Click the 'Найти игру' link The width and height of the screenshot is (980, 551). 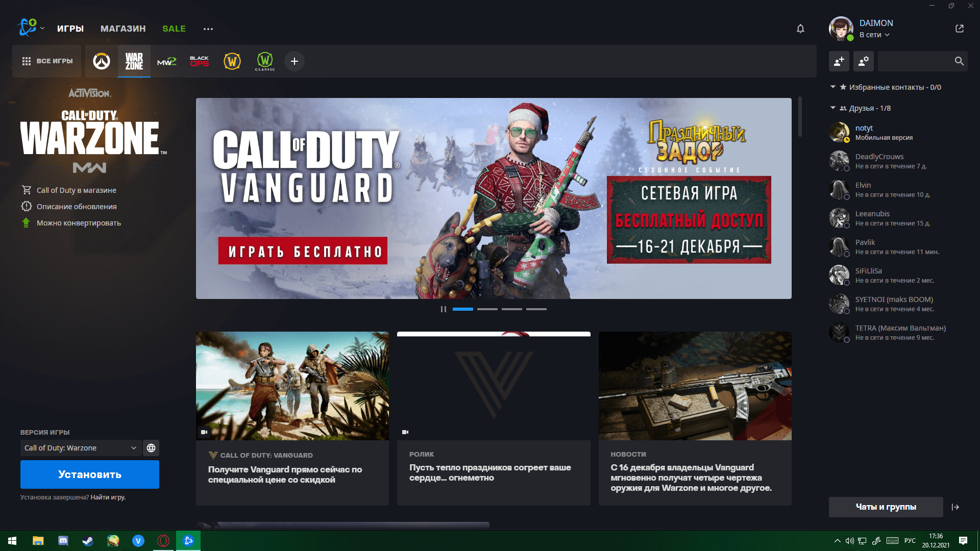(x=108, y=497)
